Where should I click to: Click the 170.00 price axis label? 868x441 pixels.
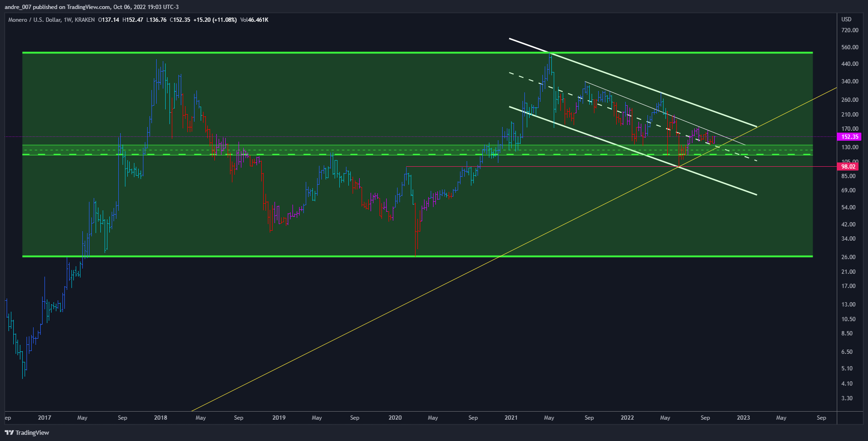(x=850, y=129)
